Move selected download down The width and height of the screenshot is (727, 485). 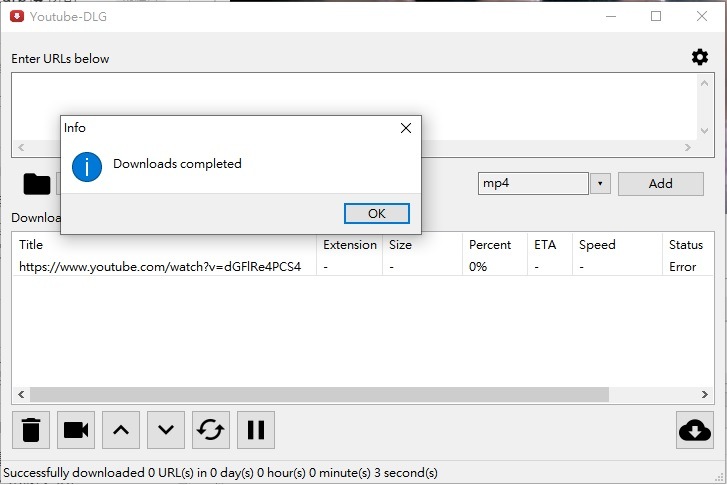pyautogui.click(x=166, y=430)
